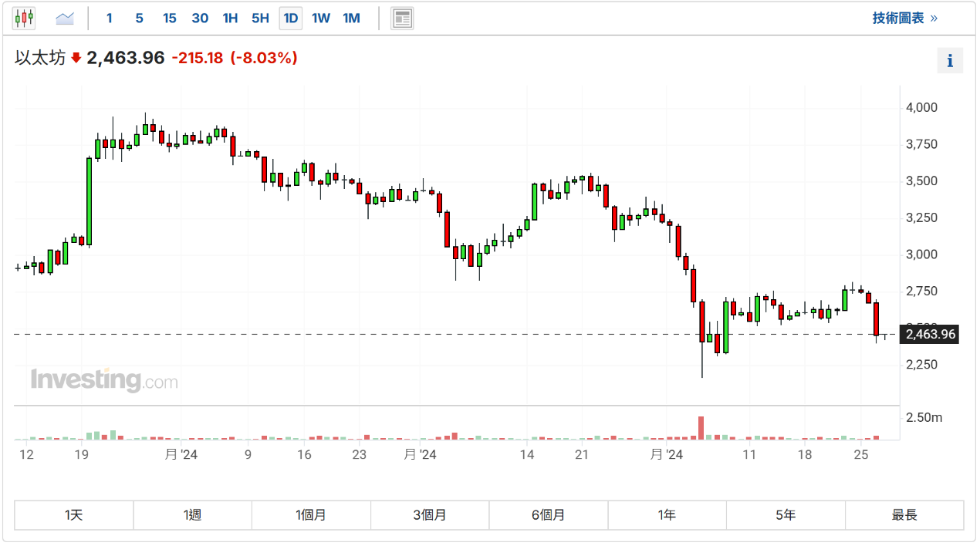
Task: Click the info icon button
Action: (x=950, y=60)
